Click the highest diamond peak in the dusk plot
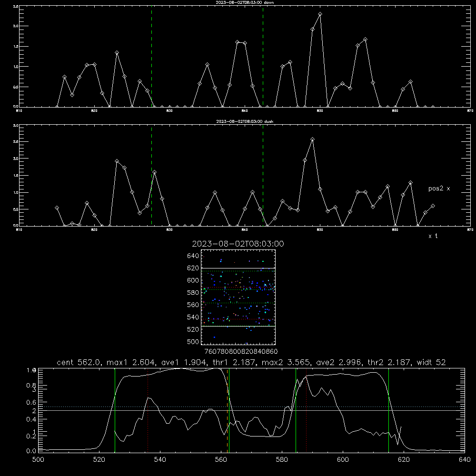 point(312,139)
